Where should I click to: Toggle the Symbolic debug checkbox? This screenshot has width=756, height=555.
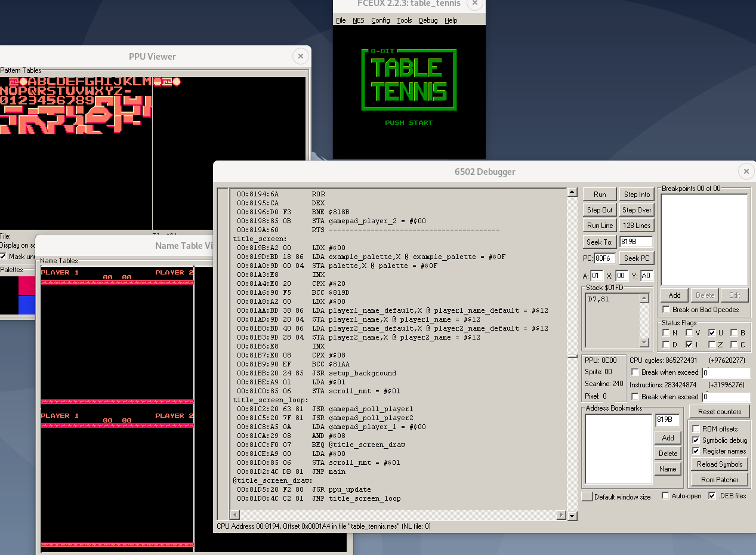696,440
